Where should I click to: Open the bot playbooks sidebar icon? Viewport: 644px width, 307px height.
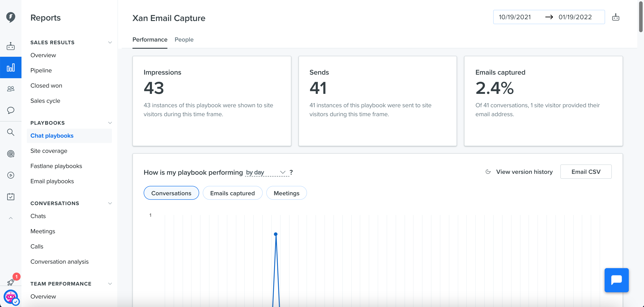coord(11,46)
